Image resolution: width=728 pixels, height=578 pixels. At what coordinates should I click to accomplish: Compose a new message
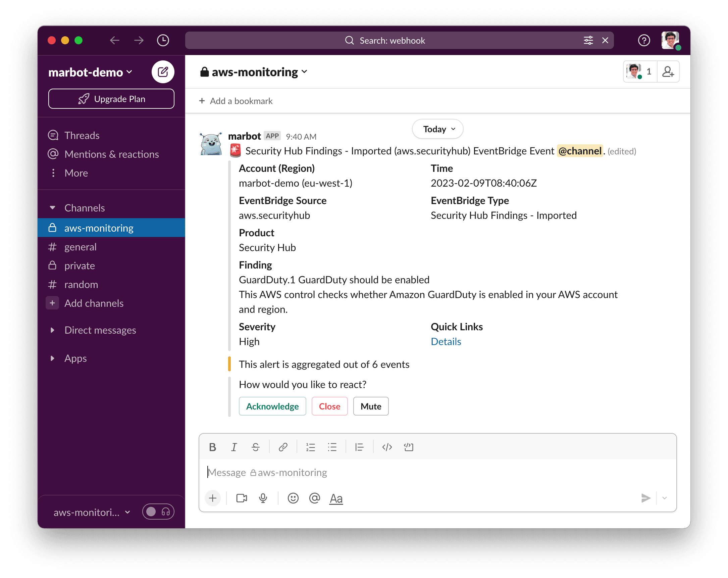click(163, 71)
